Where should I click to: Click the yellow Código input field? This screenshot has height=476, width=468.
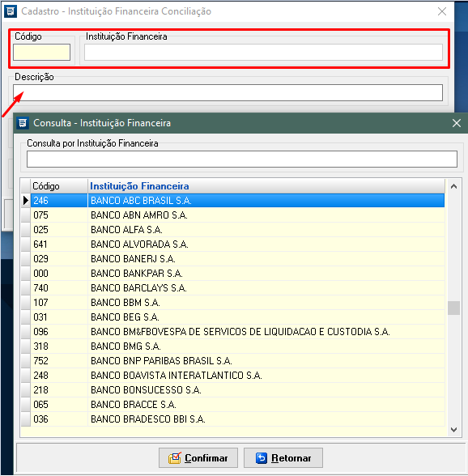[41, 52]
